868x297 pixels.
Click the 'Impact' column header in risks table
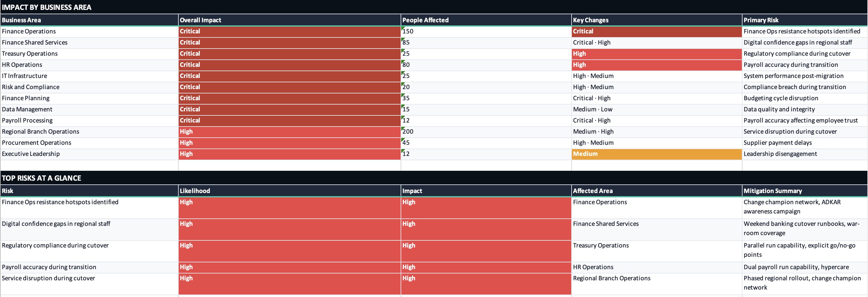click(x=486, y=191)
